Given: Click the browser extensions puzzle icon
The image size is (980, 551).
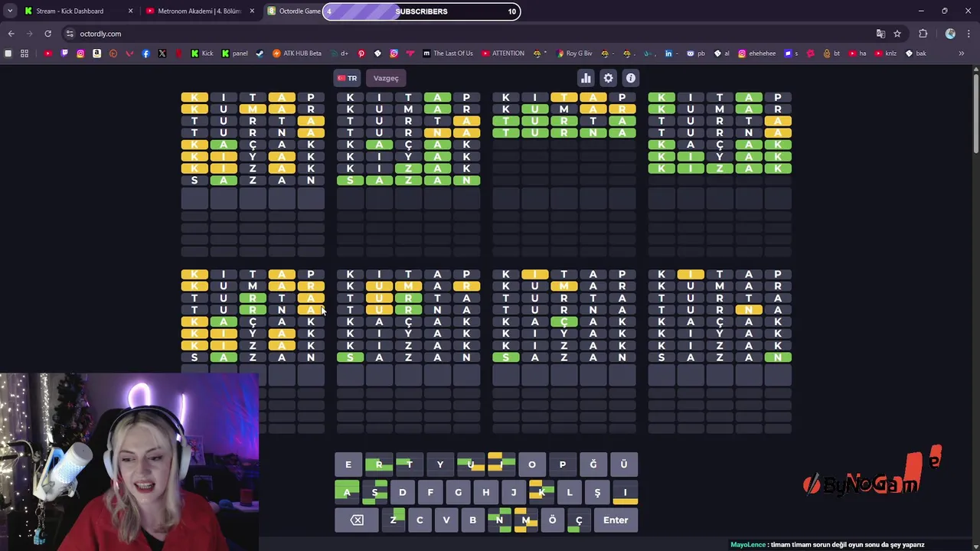Looking at the screenshot, I should [x=923, y=34].
